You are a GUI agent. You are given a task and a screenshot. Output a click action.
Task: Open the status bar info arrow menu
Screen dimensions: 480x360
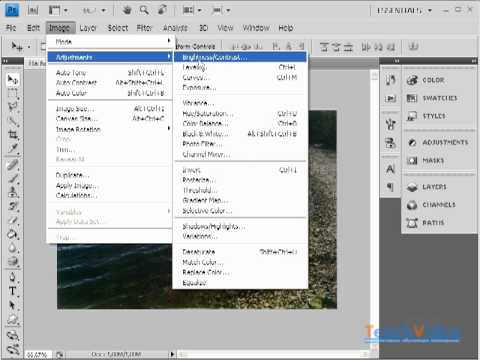click(x=172, y=354)
